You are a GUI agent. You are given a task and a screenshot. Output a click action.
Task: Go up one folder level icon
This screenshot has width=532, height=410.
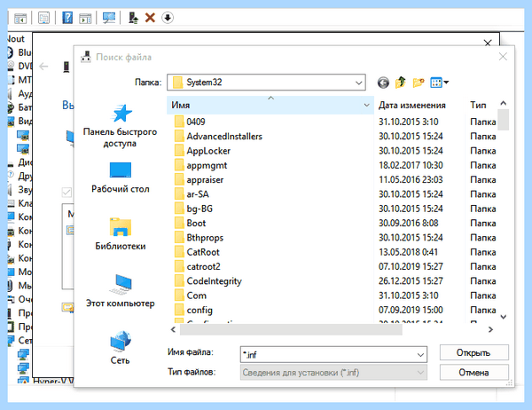(401, 83)
